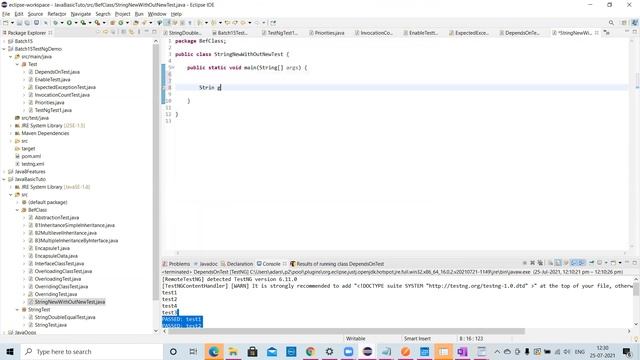Click the Smart Insert status bar entry
Screen dimensions: 640x360
pyautogui.click(x=417, y=338)
